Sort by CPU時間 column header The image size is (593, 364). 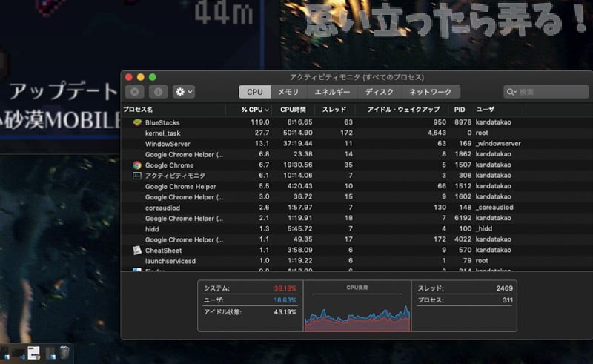point(293,110)
